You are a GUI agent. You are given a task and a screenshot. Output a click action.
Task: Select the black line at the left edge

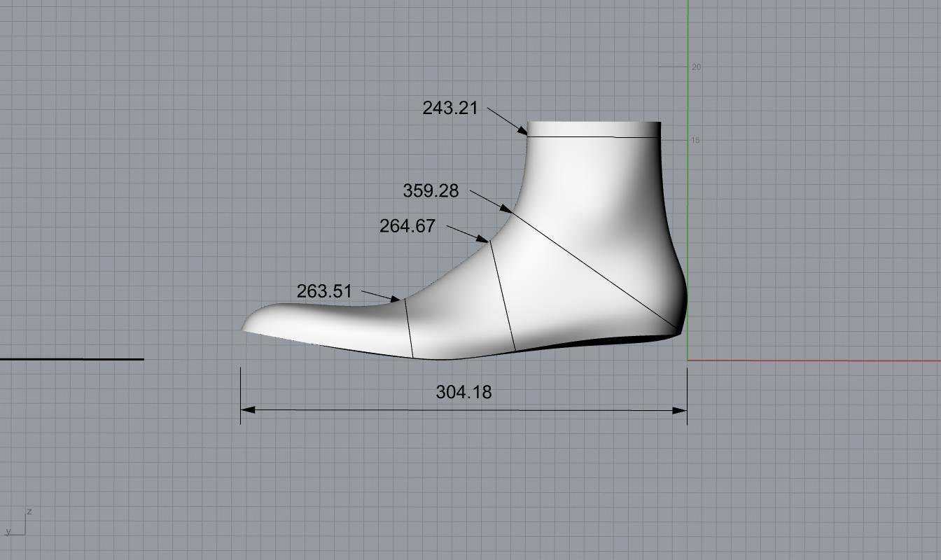click(x=71, y=359)
